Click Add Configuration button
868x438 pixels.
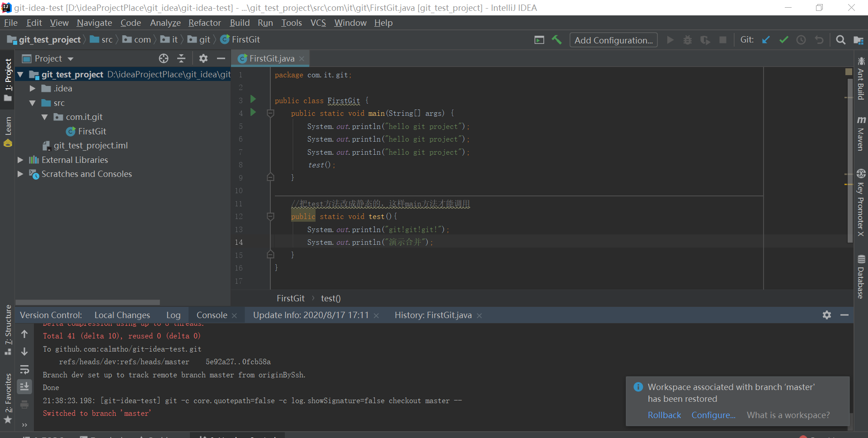pos(613,40)
